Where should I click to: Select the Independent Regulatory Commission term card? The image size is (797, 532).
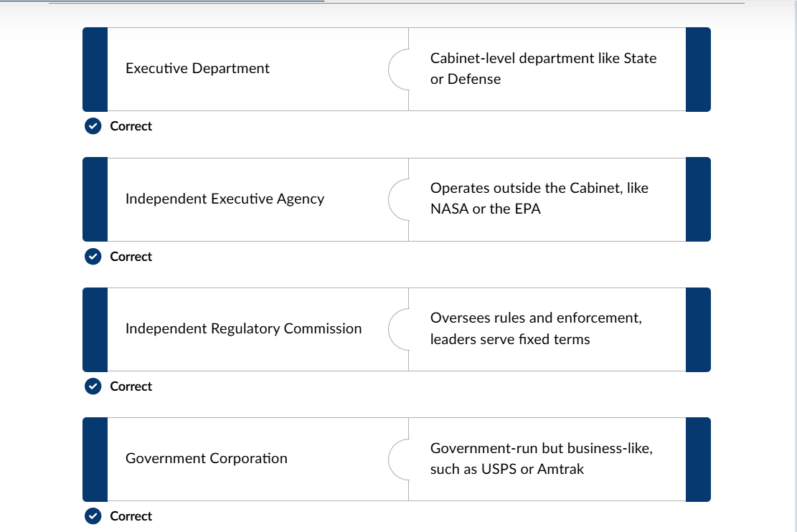tap(244, 329)
